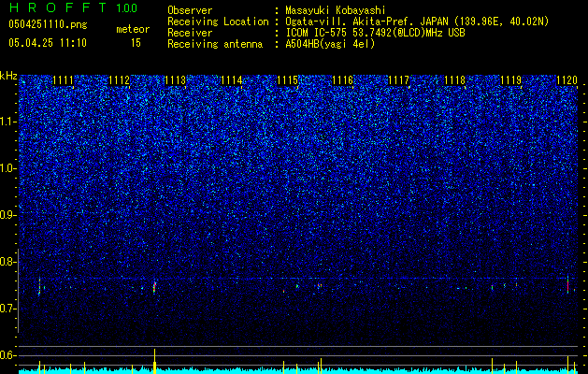Image resolution: width=588 pixels, height=374 pixels.
Task: Select the ICOM IC-575 53.7492 MHz USB text
Action: [375, 33]
